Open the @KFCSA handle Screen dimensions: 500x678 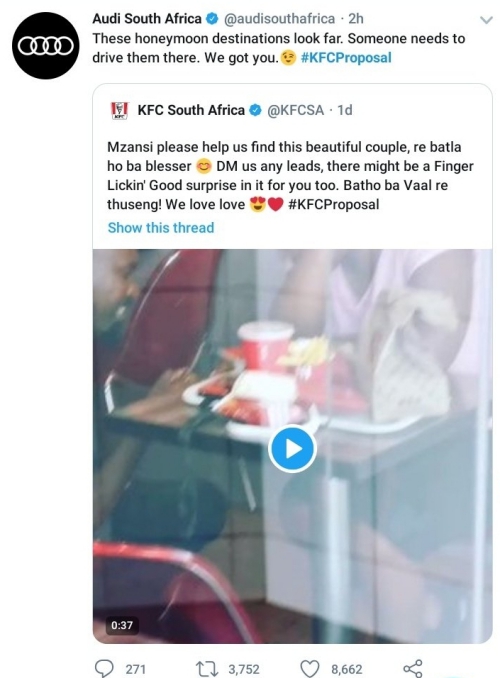tap(295, 110)
